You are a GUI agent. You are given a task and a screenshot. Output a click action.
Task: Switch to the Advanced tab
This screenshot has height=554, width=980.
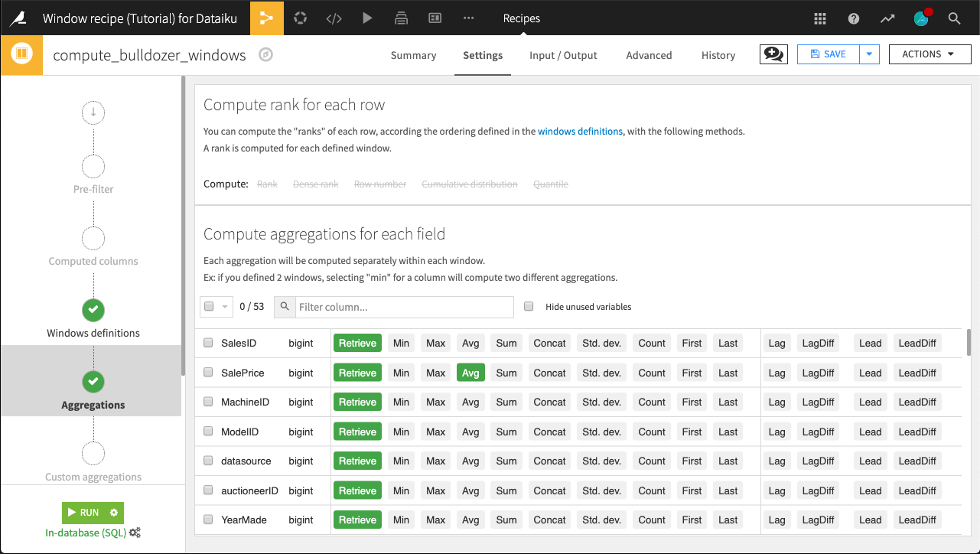tap(649, 55)
